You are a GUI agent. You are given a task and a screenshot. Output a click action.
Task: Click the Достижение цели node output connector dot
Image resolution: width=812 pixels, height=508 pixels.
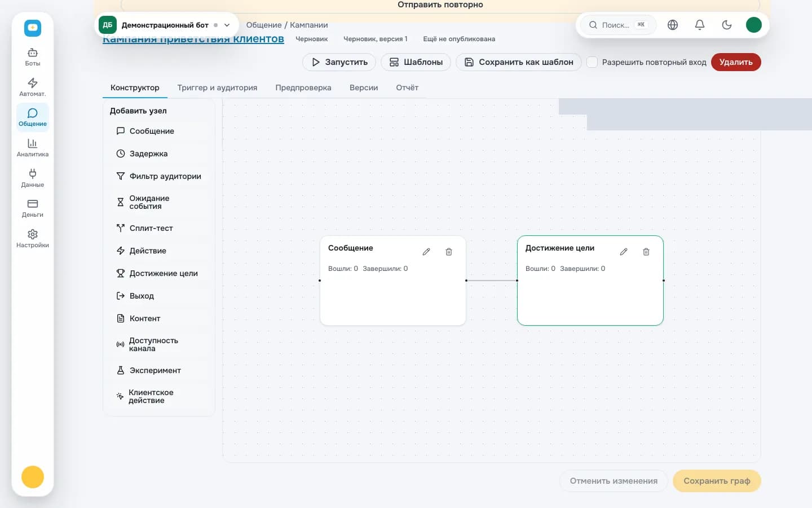(664, 281)
